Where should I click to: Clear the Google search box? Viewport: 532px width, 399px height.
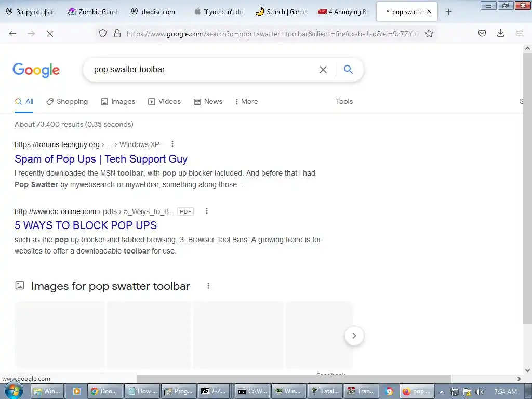[323, 70]
